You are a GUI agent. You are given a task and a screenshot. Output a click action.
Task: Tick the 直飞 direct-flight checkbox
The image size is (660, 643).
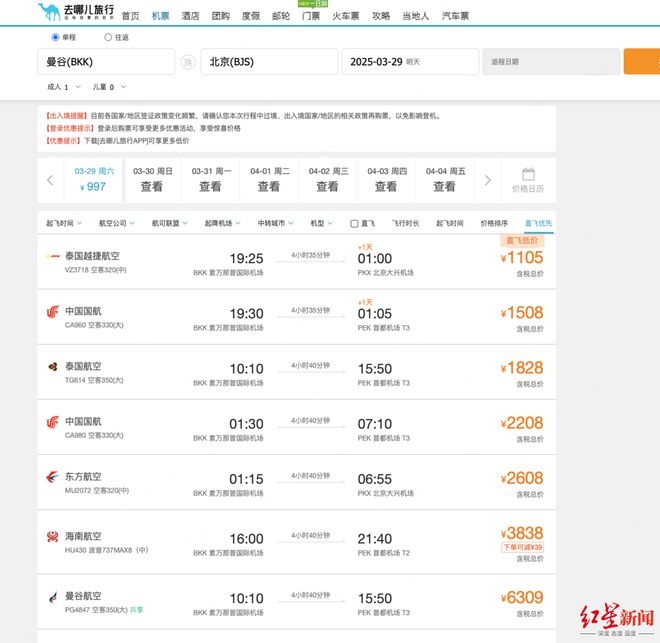[x=354, y=223]
